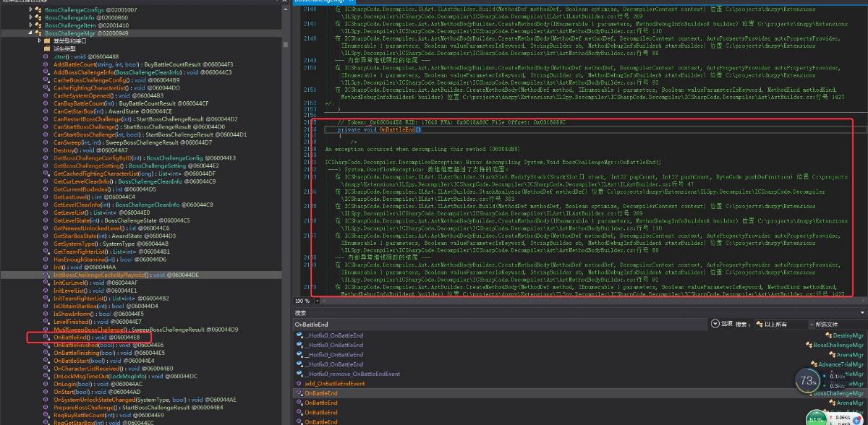
Task: Expand the first folder under BossChallengeMgr
Action: (x=38, y=41)
